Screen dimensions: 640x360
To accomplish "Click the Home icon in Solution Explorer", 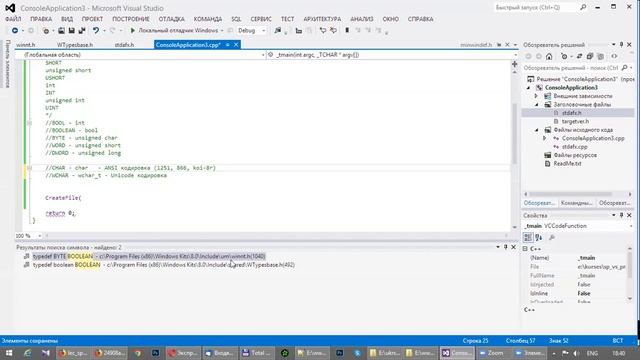I will pos(549,56).
